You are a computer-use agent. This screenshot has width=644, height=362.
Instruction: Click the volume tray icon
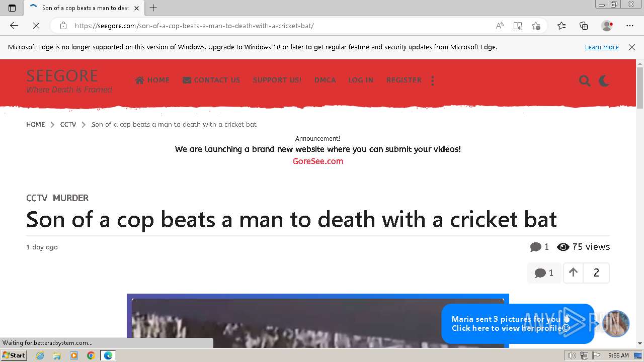point(572,355)
